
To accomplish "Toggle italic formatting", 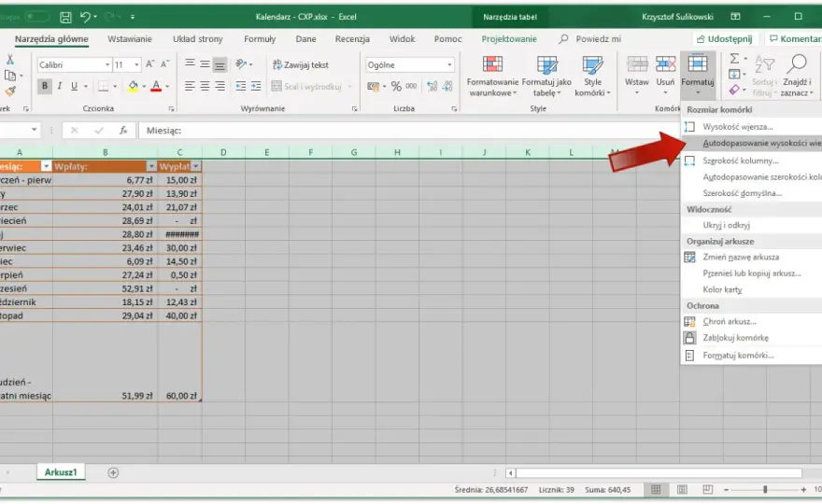I will (x=60, y=86).
